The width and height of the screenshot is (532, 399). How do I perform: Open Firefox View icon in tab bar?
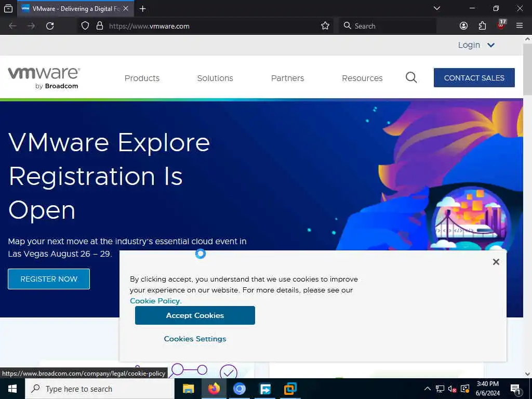(8, 8)
